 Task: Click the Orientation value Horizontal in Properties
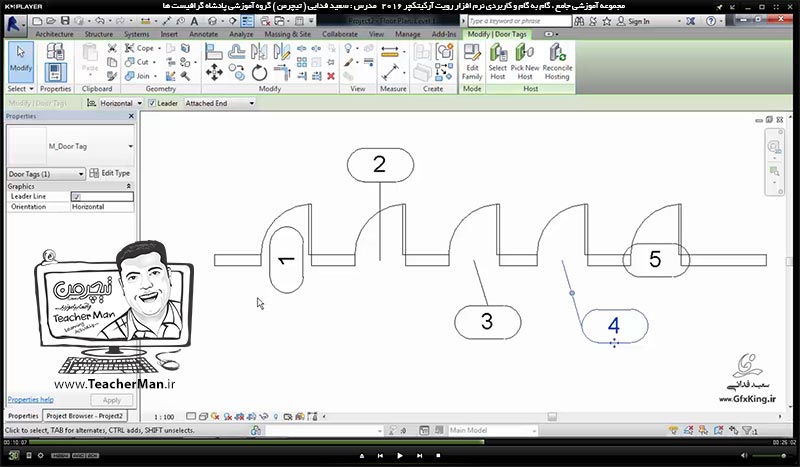pyautogui.click(x=102, y=207)
